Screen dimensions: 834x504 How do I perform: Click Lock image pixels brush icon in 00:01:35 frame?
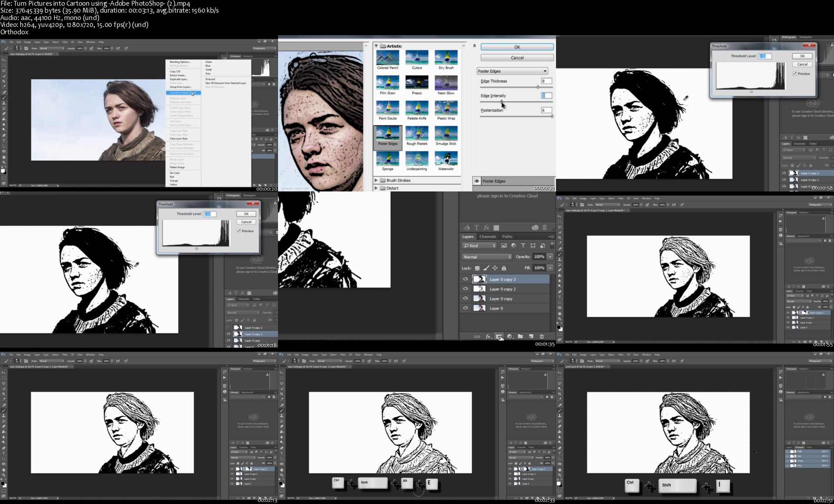point(486,268)
